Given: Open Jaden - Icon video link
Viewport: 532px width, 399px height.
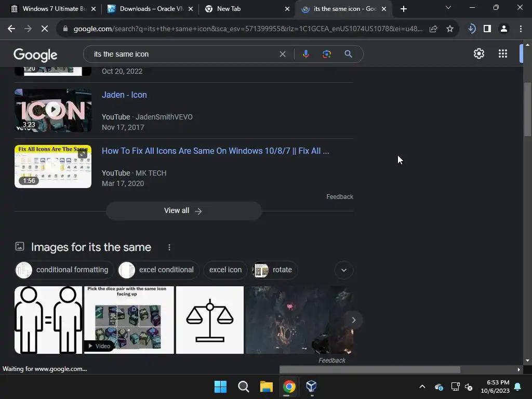Looking at the screenshot, I should [x=124, y=95].
